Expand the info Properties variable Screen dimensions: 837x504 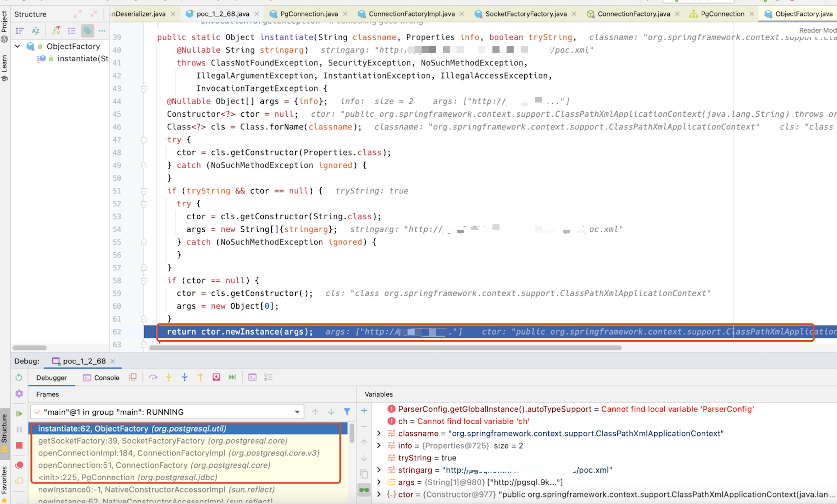379,445
